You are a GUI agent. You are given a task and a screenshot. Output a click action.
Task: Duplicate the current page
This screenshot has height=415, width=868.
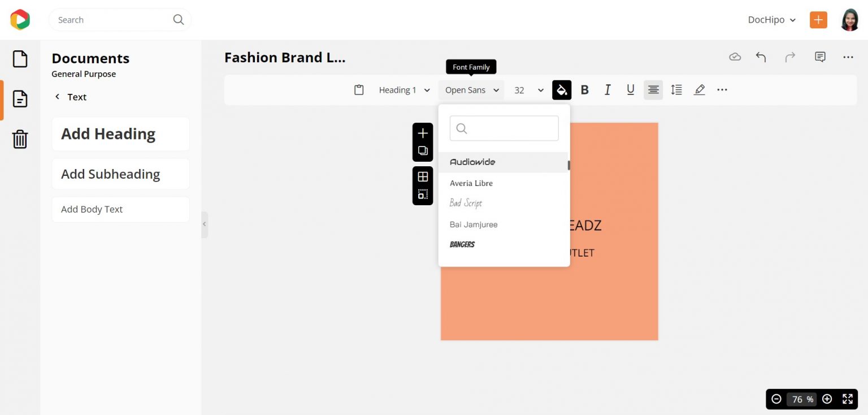pyautogui.click(x=423, y=150)
